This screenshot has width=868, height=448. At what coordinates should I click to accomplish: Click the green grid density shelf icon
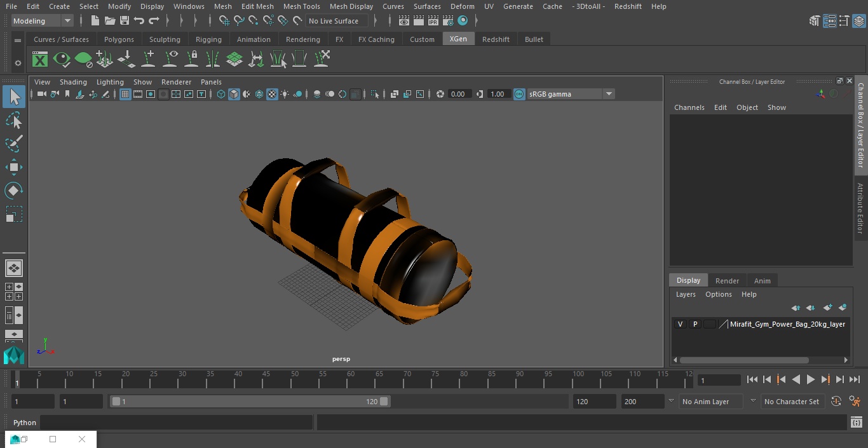point(234,60)
